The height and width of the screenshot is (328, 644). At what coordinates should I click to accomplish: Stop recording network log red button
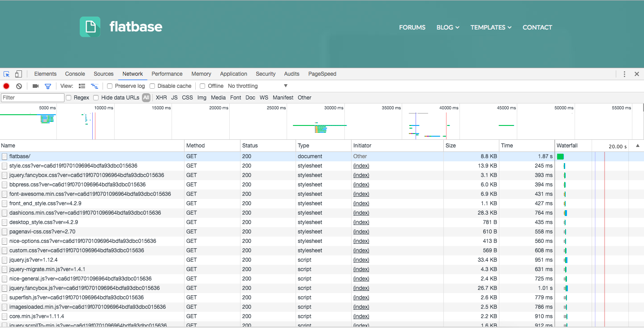(6, 86)
